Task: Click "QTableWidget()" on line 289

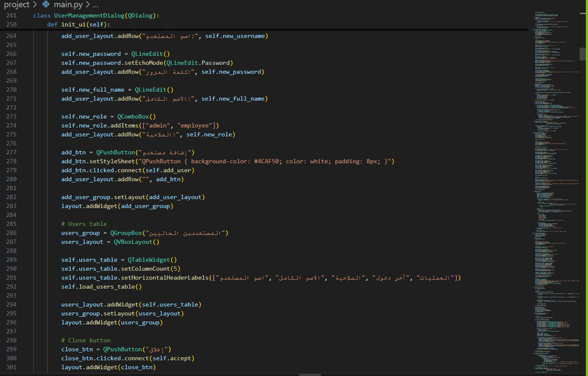Action: click(x=152, y=259)
